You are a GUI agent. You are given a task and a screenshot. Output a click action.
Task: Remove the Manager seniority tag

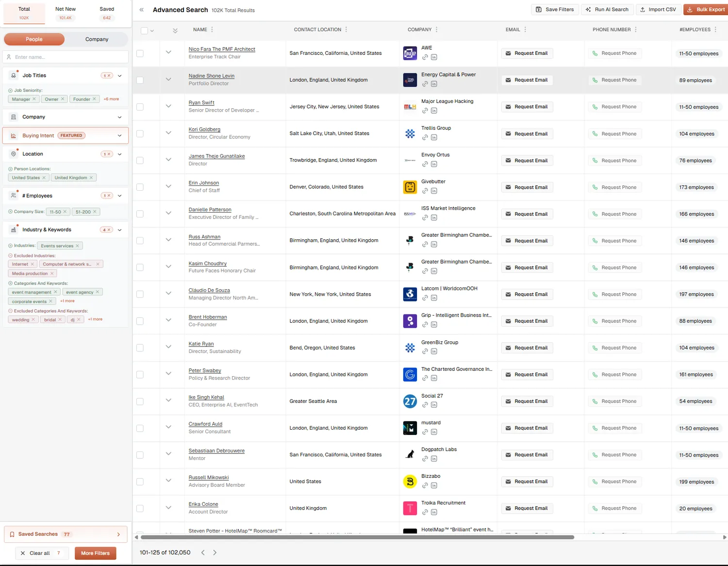click(x=34, y=99)
